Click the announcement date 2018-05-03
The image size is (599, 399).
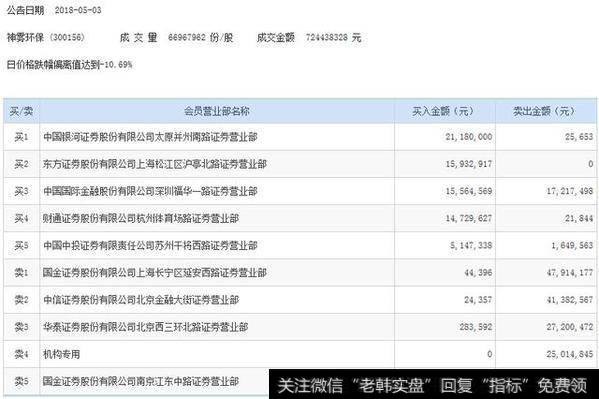(x=78, y=10)
